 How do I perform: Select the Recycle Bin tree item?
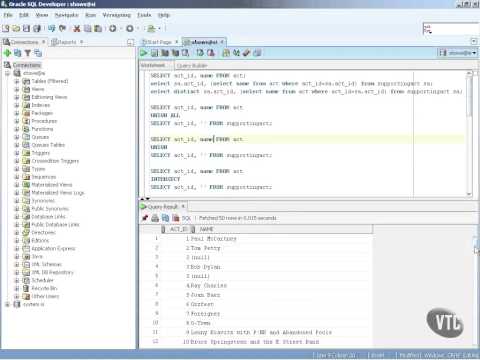click(x=44, y=288)
